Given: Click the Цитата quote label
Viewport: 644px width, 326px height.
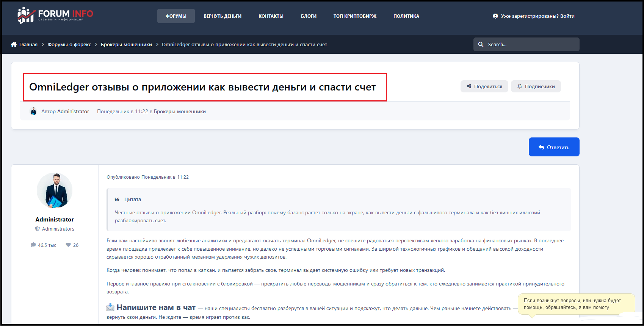Looking at the screenshot, I should pos(133,199).
